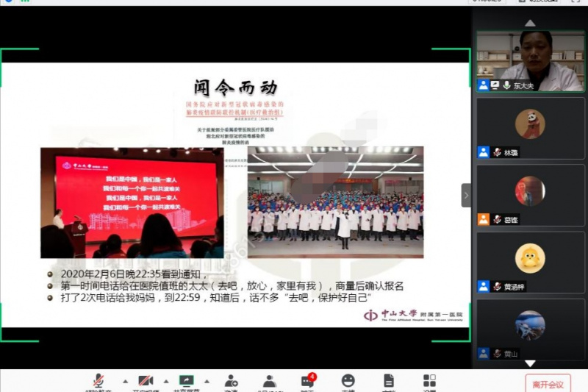Click the 东大夫 name label

pyautogui.click(x=523, y=86)
